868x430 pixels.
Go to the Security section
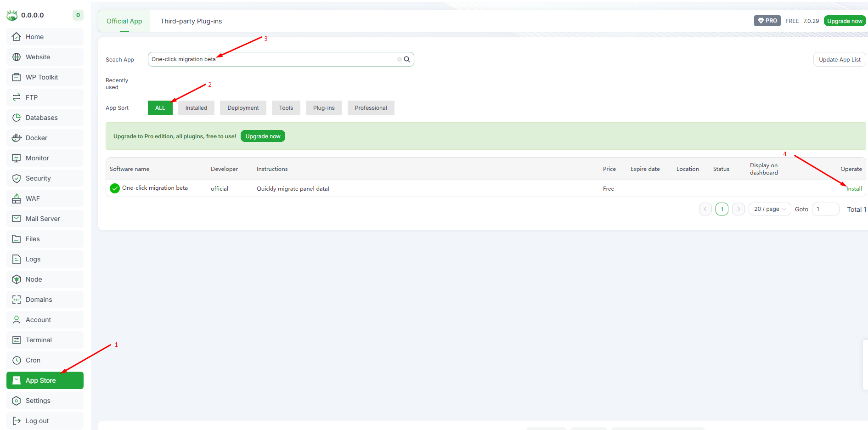pyautogui.click(x=38, y=178)
